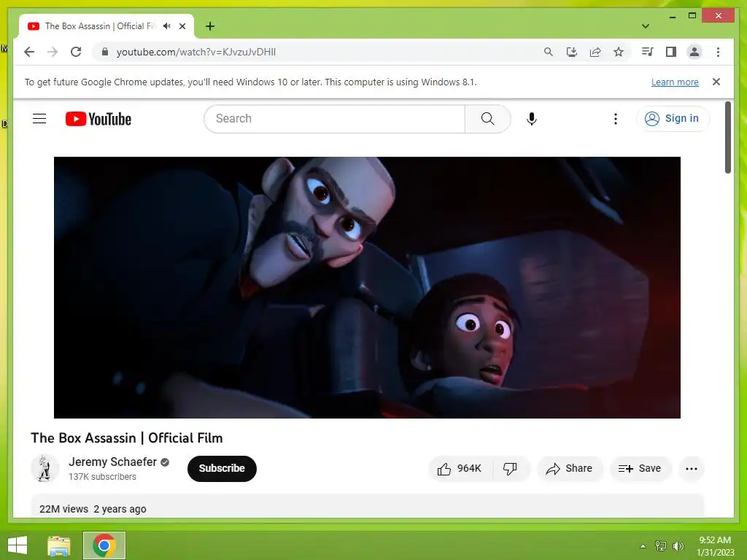Open YouTube settings three-dot menu
The width and height of the screenshot is (747, 560).
point(616,119)
